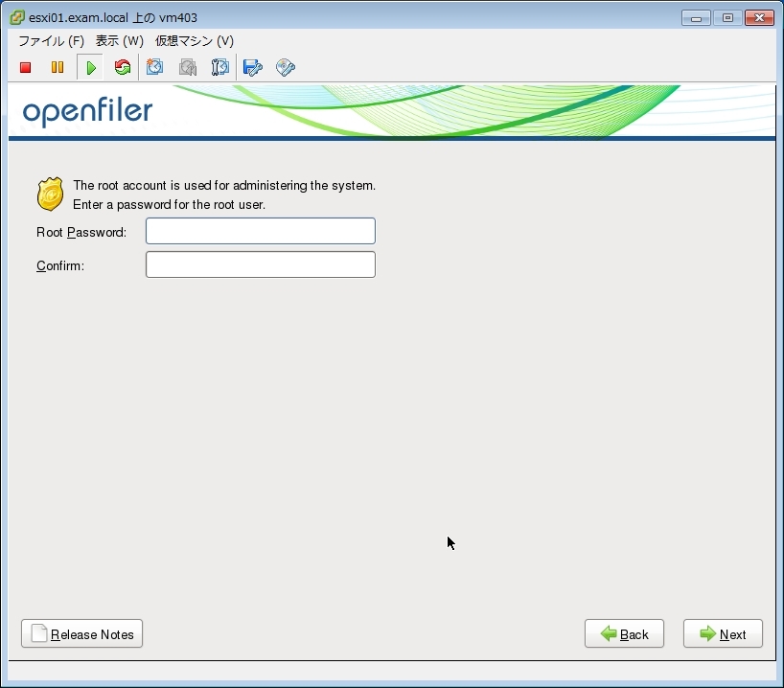Viewport: 784px width, 688px height.
Task: Click the Reset virtual machine icon
Action: point(123,67)
